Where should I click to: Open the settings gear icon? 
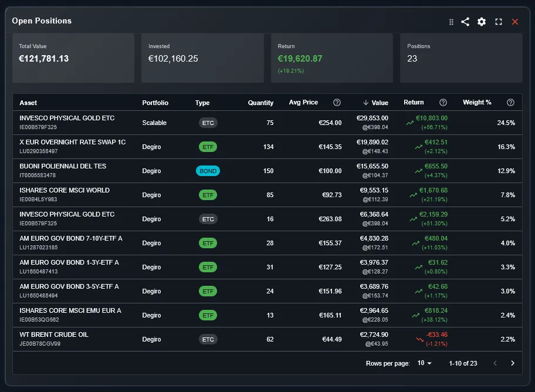tap(482, 22)
